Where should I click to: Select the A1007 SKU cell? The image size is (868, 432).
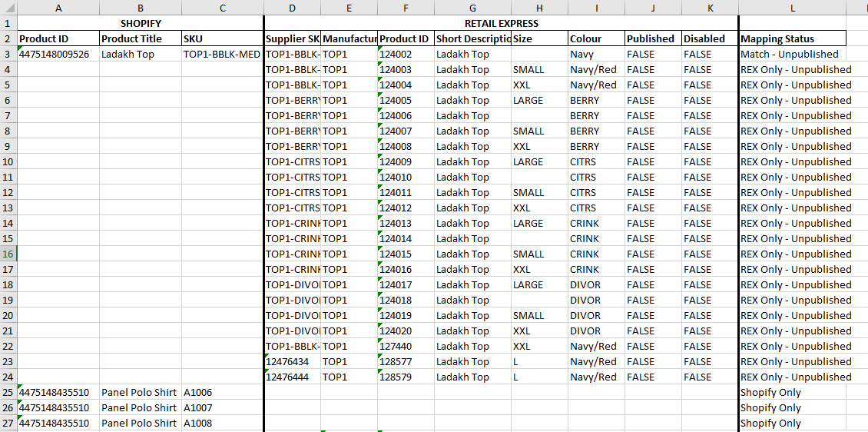coord(223,407)
